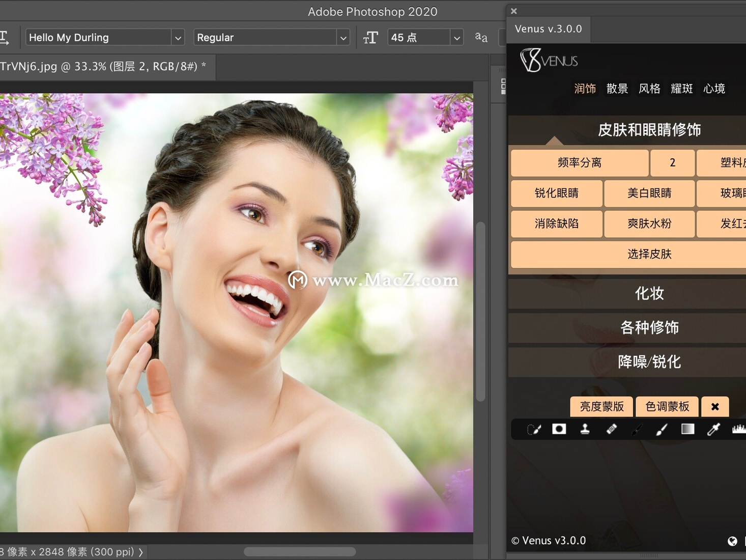Click the Venus logo in the panel header
The height and width of the screenshot is (560, 746).
[x=549, y=60]
